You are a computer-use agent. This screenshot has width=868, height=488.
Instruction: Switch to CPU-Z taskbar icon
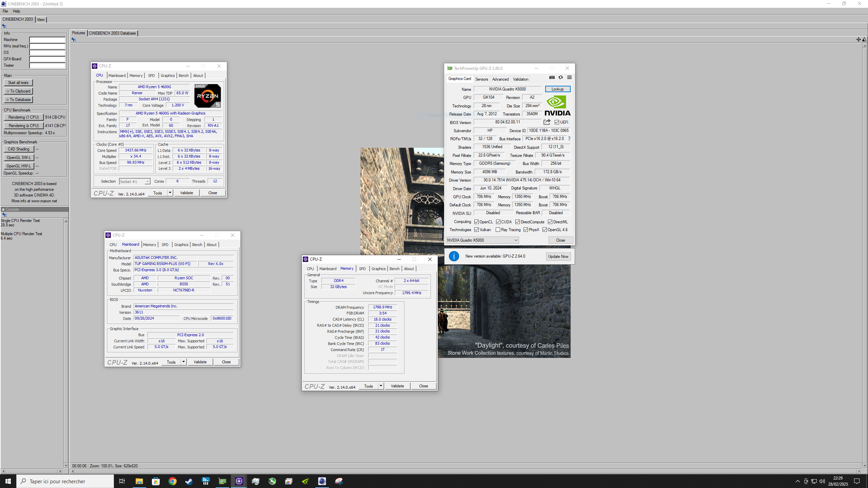tap(239, 481)
